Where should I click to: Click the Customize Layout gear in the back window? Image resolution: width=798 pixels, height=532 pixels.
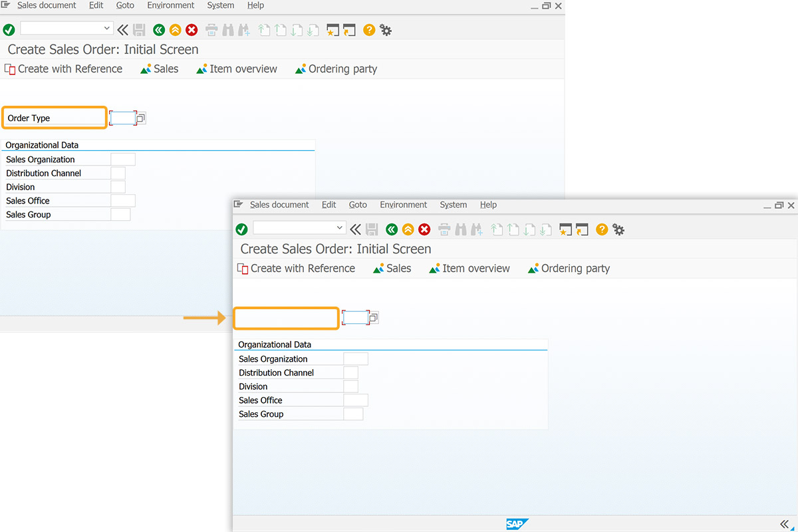(386, 29)
